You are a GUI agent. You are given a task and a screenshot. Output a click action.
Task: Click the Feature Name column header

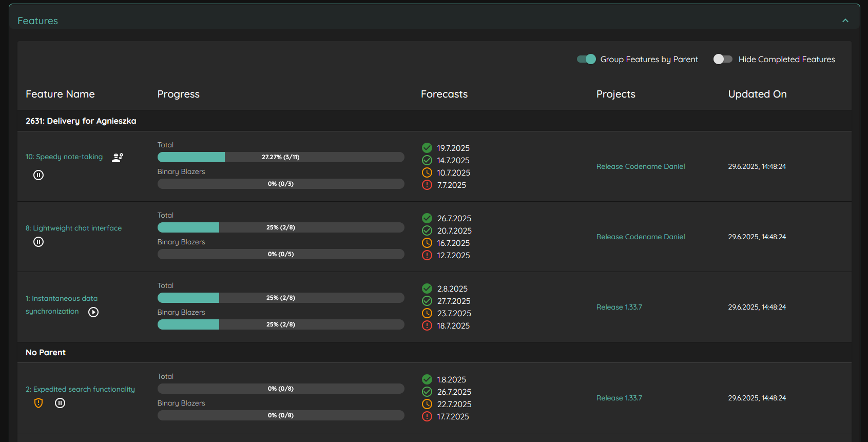point(60,94)
